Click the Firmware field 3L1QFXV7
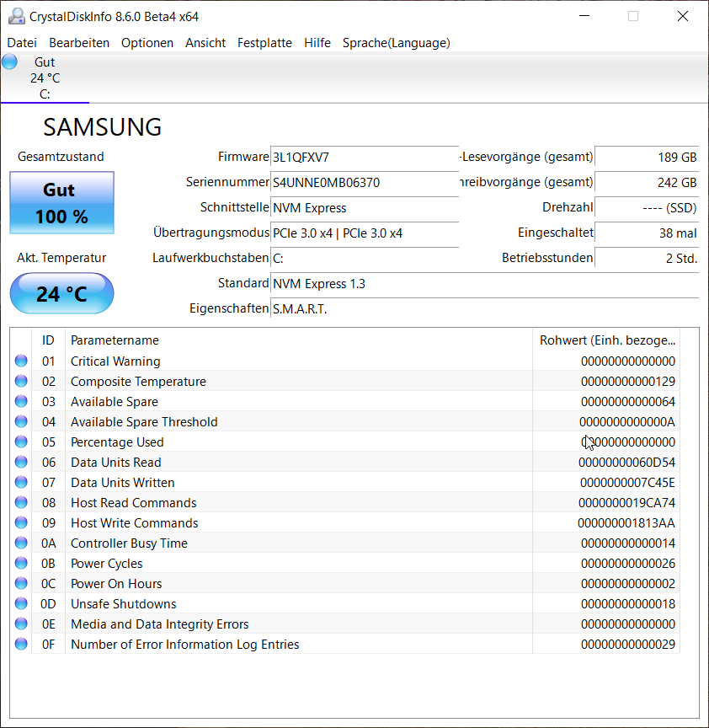This screenshot has width=709, height=728. tap(365, 157)
